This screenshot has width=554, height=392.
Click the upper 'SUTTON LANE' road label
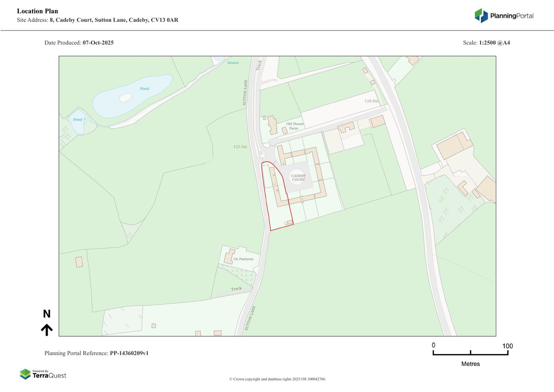pos(245,93)
